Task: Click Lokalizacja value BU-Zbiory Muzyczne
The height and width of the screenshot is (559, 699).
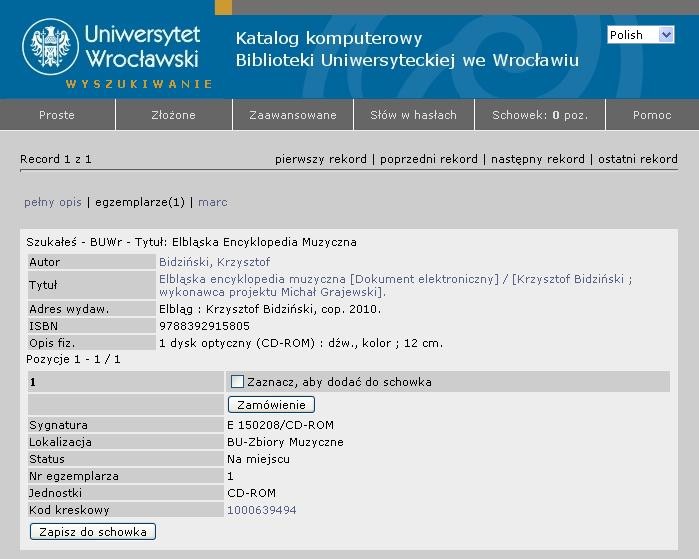Action: coord(285,442)
